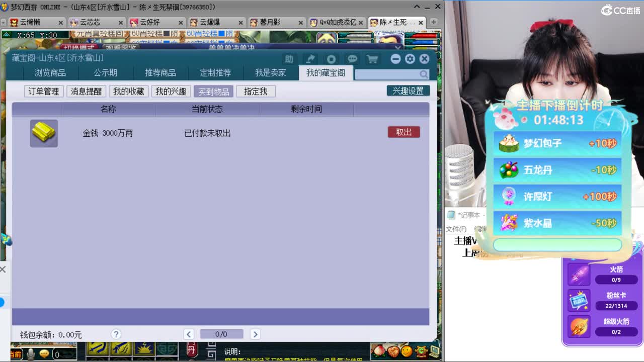Open 我的收藏 sub-tab
Viewport: 644px width, 362px height.
point(128,92)
